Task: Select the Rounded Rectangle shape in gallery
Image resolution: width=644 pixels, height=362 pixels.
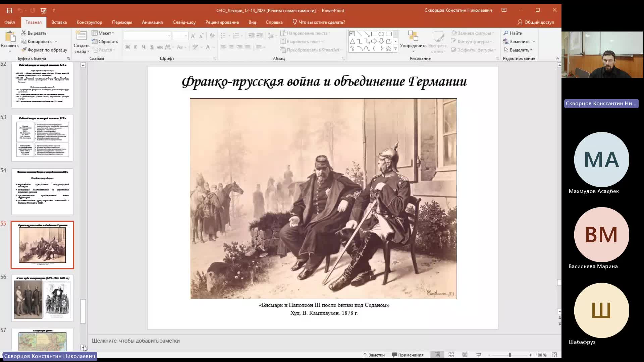Action: pyautogui.click(x=389, y=34)
